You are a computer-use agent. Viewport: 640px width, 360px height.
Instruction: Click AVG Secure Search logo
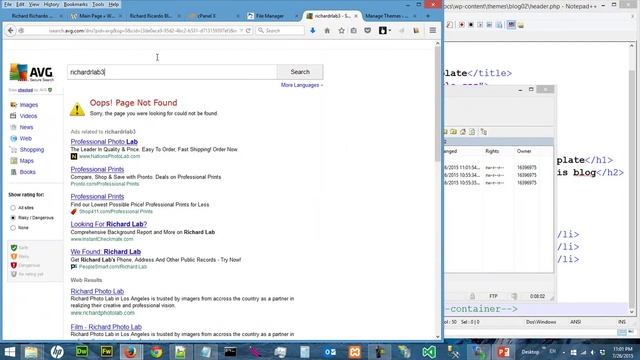tap(31, 73)
